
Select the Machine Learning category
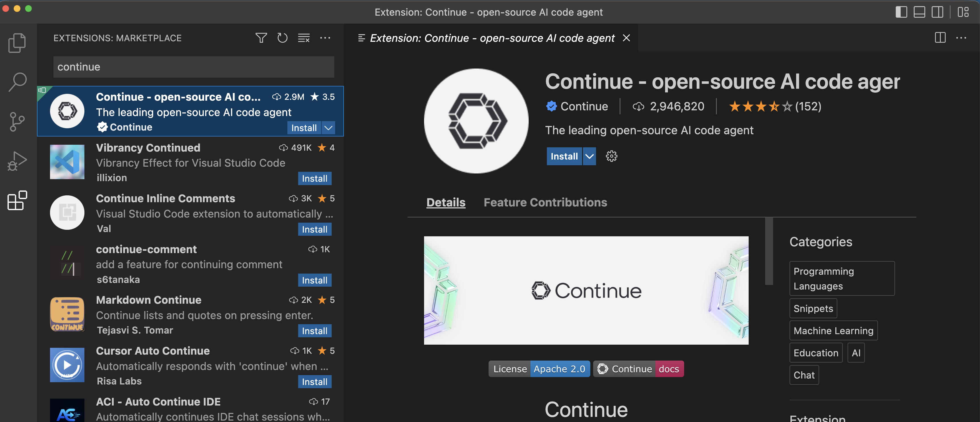pyautogui.click(x=833, y=331)
